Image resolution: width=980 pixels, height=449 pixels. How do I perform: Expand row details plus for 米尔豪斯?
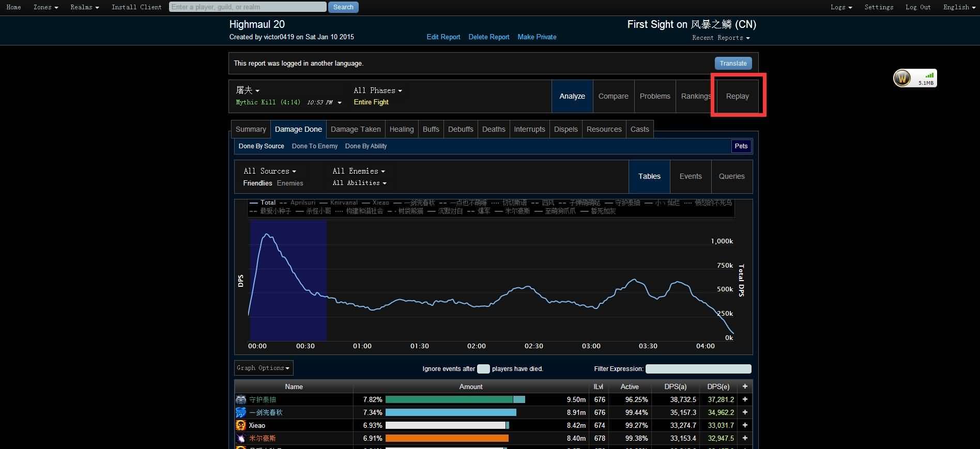coord(745,438)
